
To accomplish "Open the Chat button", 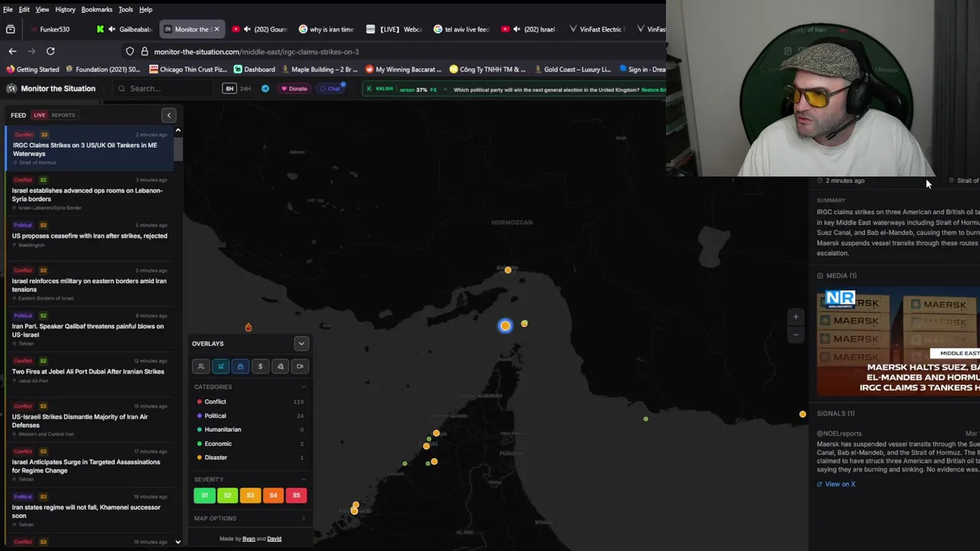I will pyautogui.click(x=331, y=89).
